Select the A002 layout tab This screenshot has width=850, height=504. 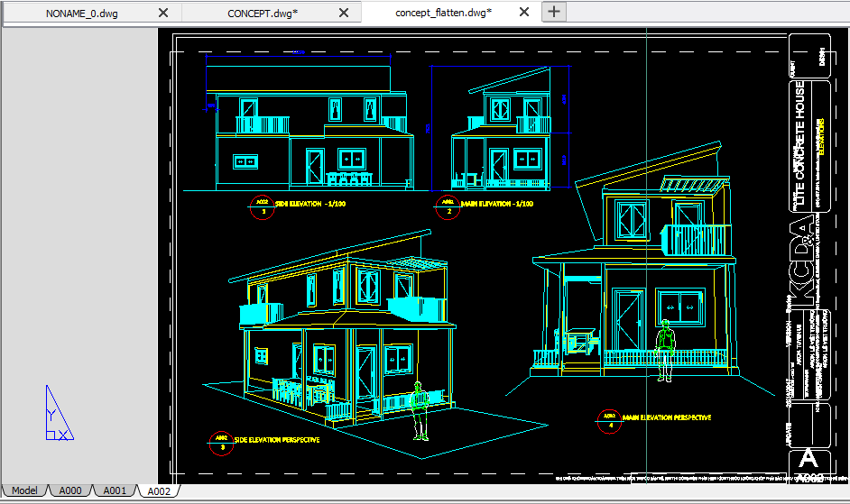pyautogui.click(x=159, y=491)
